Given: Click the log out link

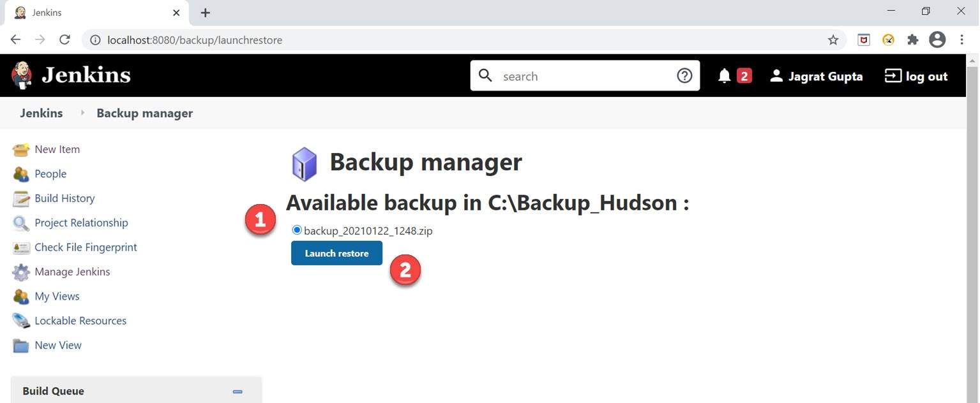Looking at the screenshot, I should [x=916, y=77].
